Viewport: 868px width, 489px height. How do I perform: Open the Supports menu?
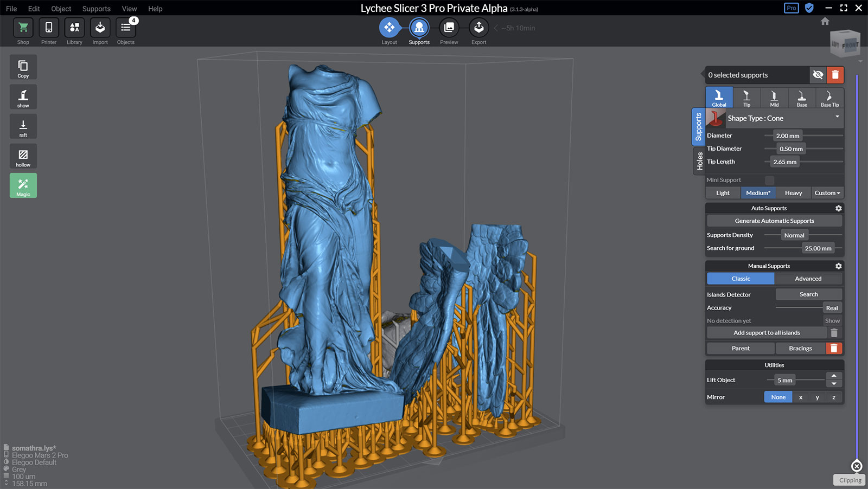tap(97, 9)
